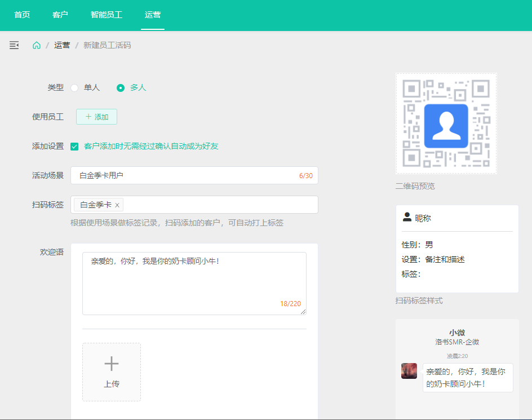Viewport: 532px width, 420px height.
Task: Open the 客户 top menu
Action: [x=60, y=15]
